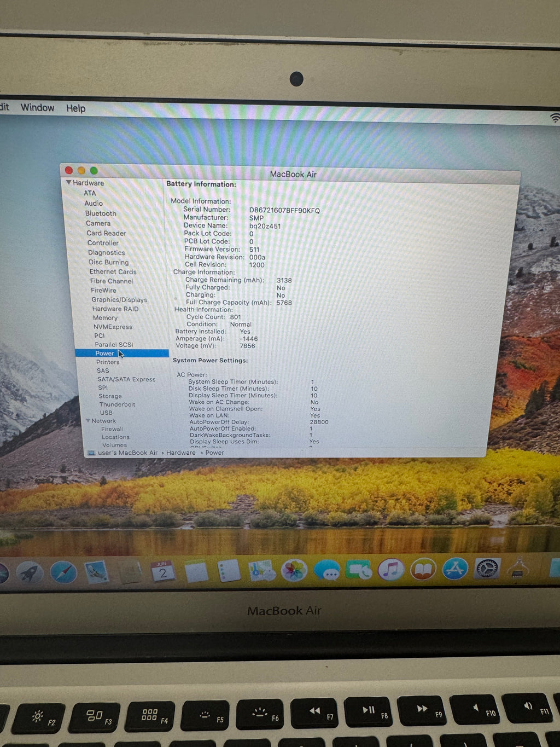The width and height of the screenshot is (560, 747).
Task: Open the Messages app in the Dock
Action: [326, 570]
